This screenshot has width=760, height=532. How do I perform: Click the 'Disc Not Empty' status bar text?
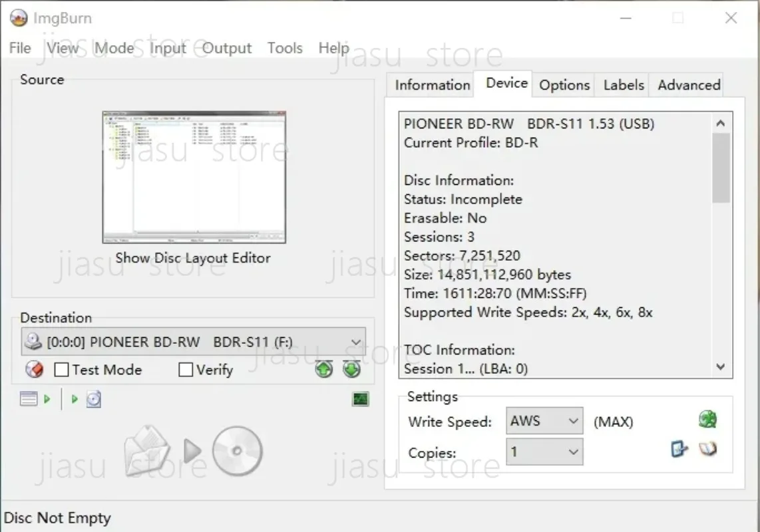[57, 518]
